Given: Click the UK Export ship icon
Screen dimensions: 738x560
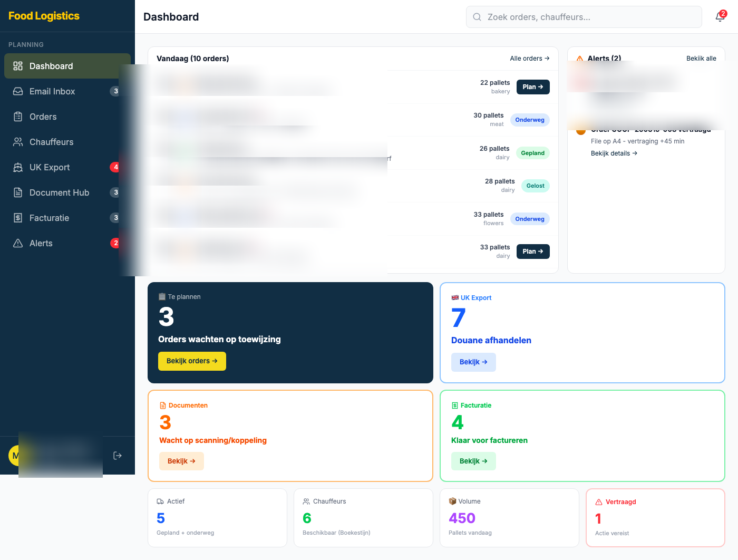Looking at the screenshot, I should 18,167.
